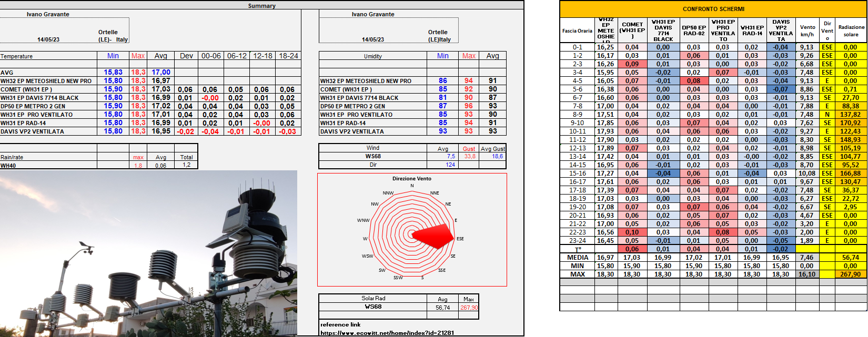The height and width of the screenshot is (337, 868).
Task: Click the MEDIA row label
Action: click(577, 258)
